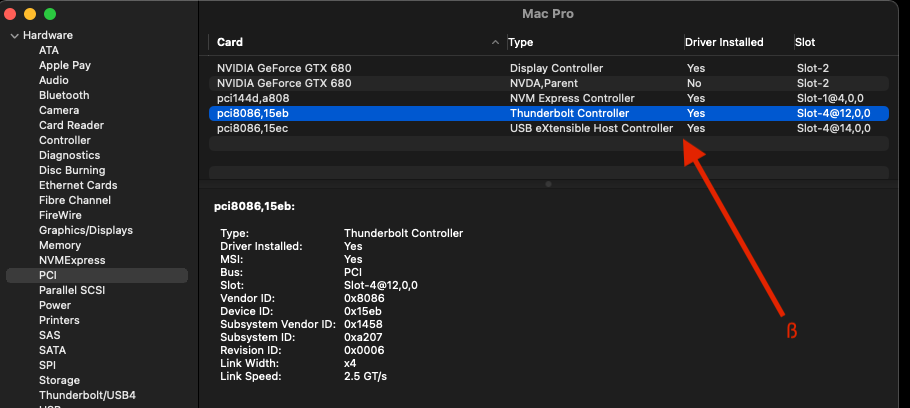Select Storage in the Hardware list
Image resolution: width=910 pixels, height=408 pixels.
tap(60, 380)
